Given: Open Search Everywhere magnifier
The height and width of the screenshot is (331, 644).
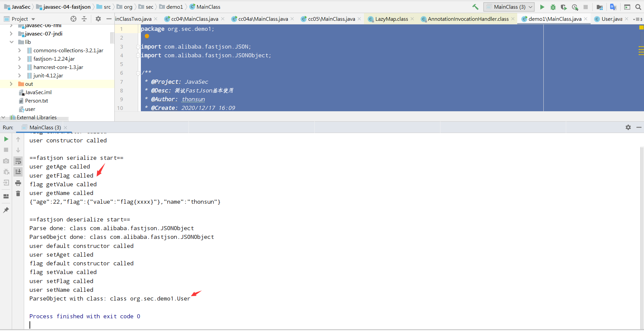Looking at the screenshot, I should click(638, 7).
